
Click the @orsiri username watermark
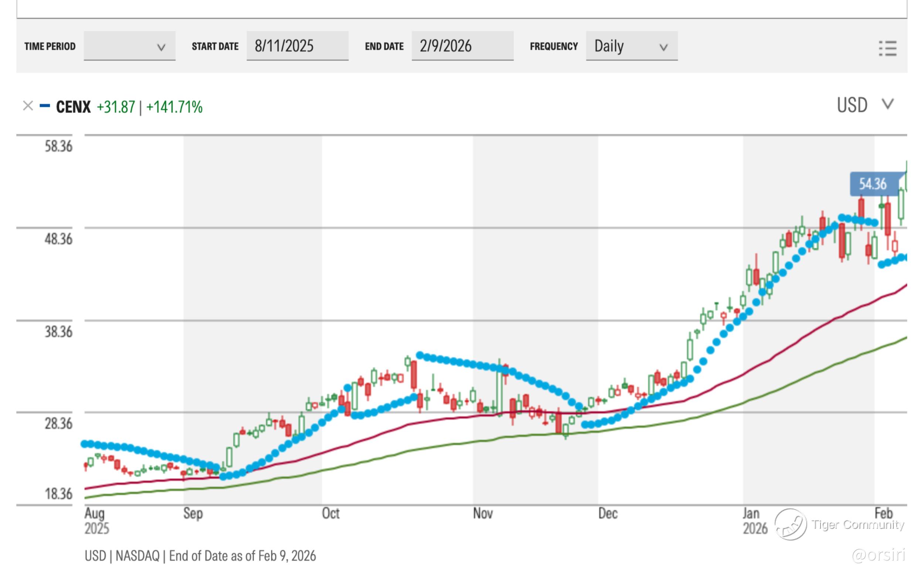[878, 555]
